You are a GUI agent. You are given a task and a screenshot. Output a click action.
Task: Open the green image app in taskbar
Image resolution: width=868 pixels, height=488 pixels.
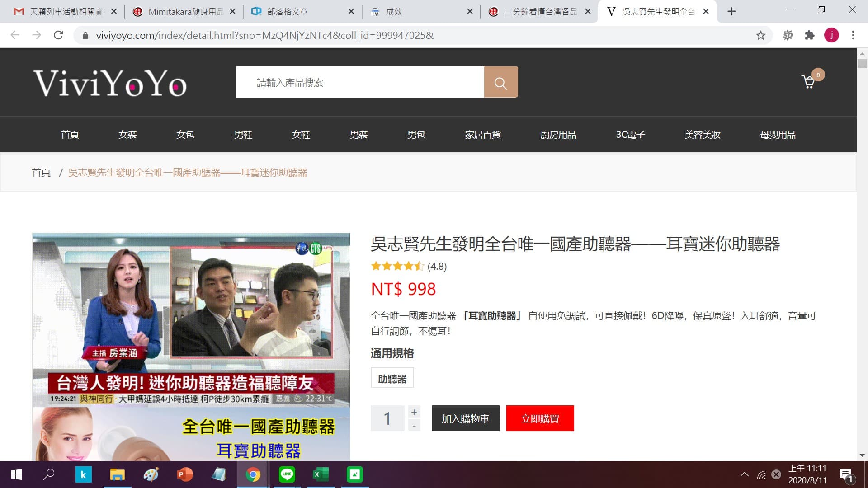click(x=354, y=474)
